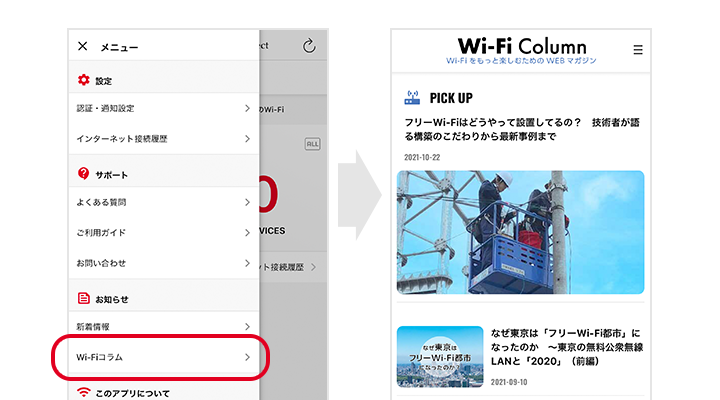Open インターネット接続履歴 menu item
Viewport: 720px width, 400px height.
164,139
